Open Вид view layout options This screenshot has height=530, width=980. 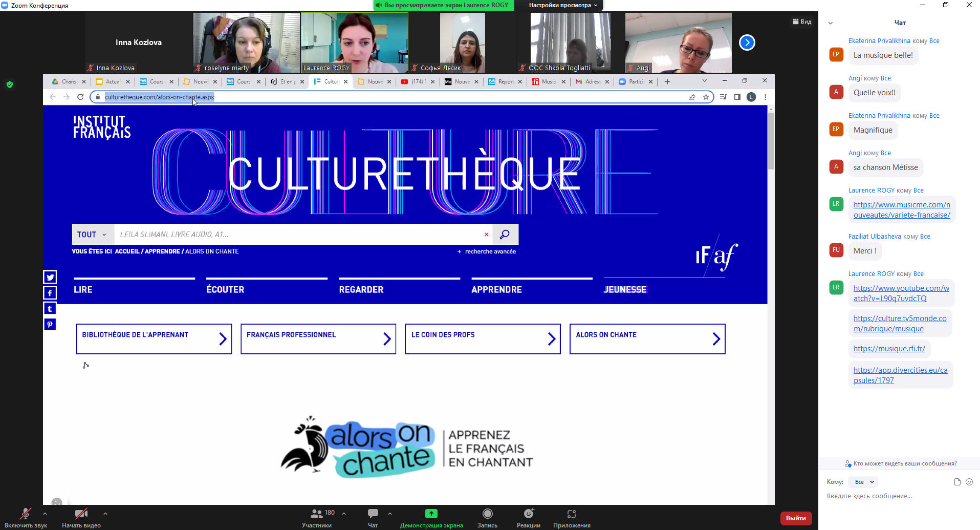pyautogui.click(x=802, y=22)
